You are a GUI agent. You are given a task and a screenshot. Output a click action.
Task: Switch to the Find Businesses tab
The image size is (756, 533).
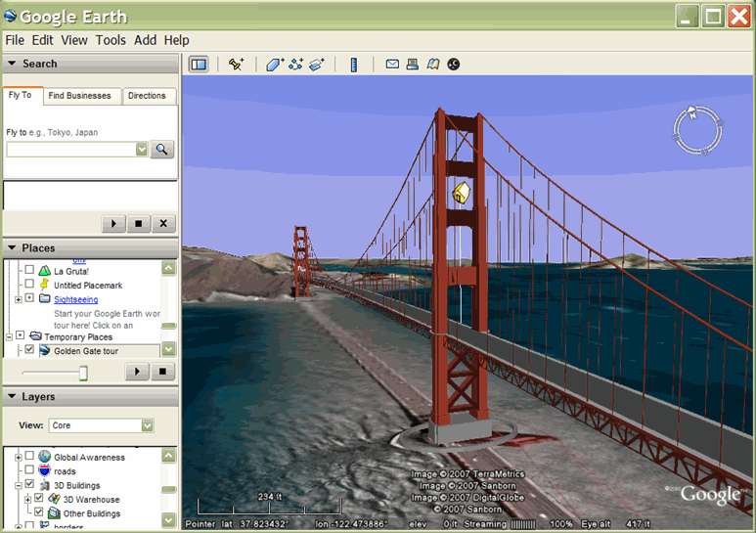pos(81,96)
